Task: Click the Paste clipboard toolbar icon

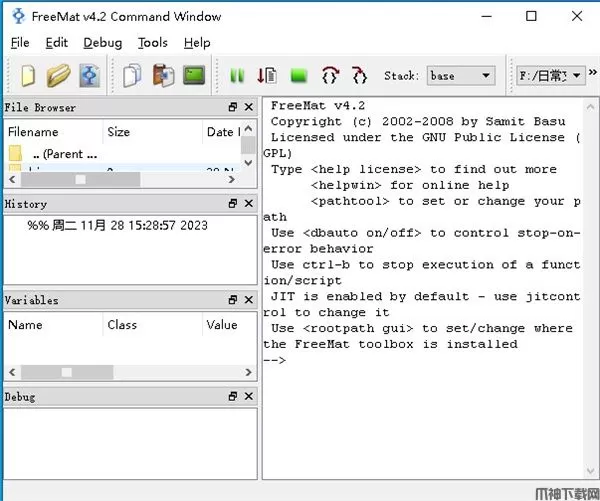Action: click(163, 75)
